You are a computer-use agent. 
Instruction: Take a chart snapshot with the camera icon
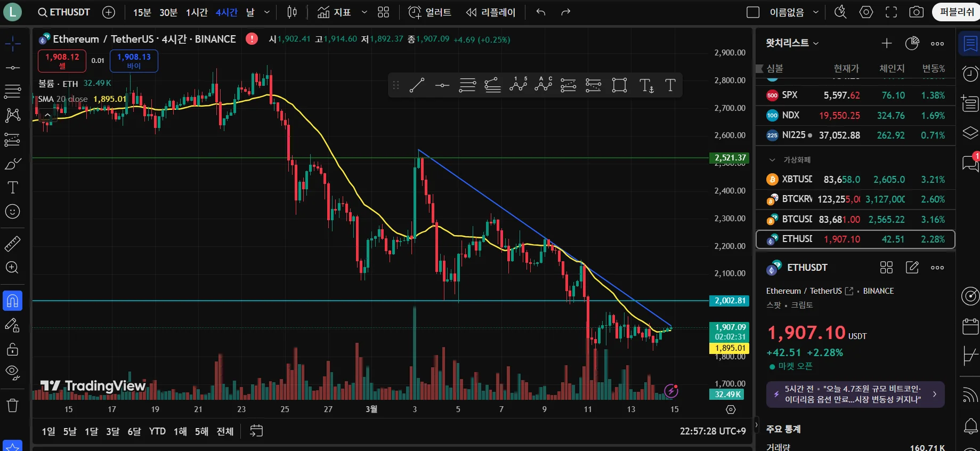916,12
